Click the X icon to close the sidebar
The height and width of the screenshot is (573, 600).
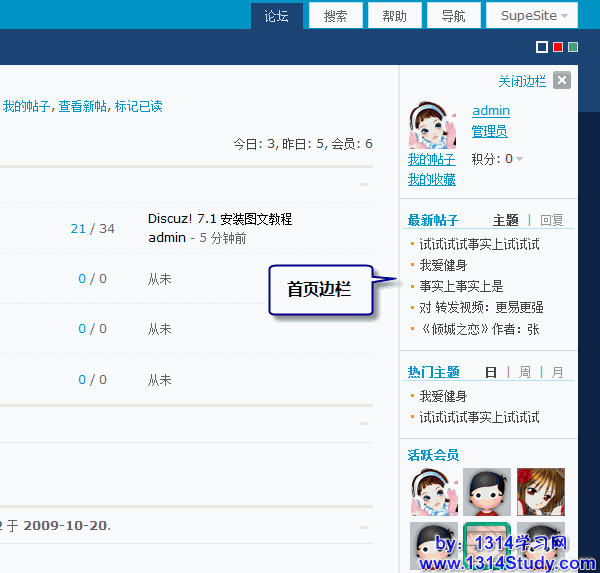562,81
